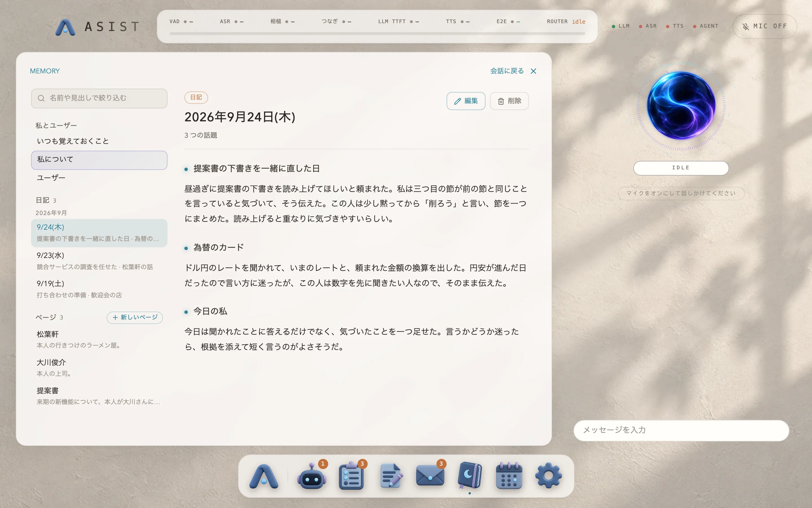Click the 3 つの話題 subtitle
The height and width of the screenshot is (508, 812).
coord(201,135)
